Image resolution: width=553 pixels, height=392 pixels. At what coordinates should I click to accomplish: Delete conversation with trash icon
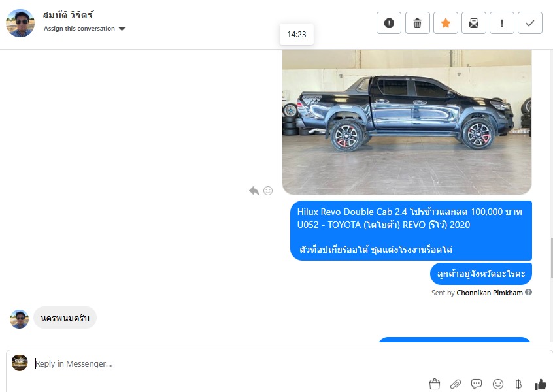(x=417, y=24)
